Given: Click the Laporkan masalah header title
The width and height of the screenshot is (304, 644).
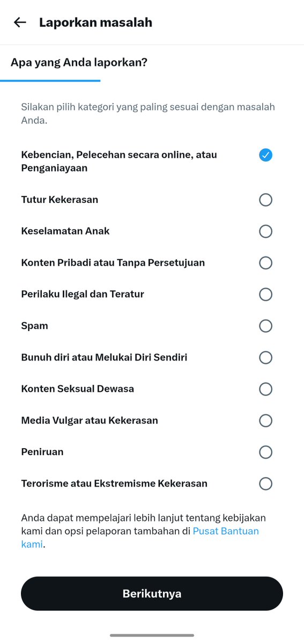Looking at the screenshot, I should [x=95, y=23].
